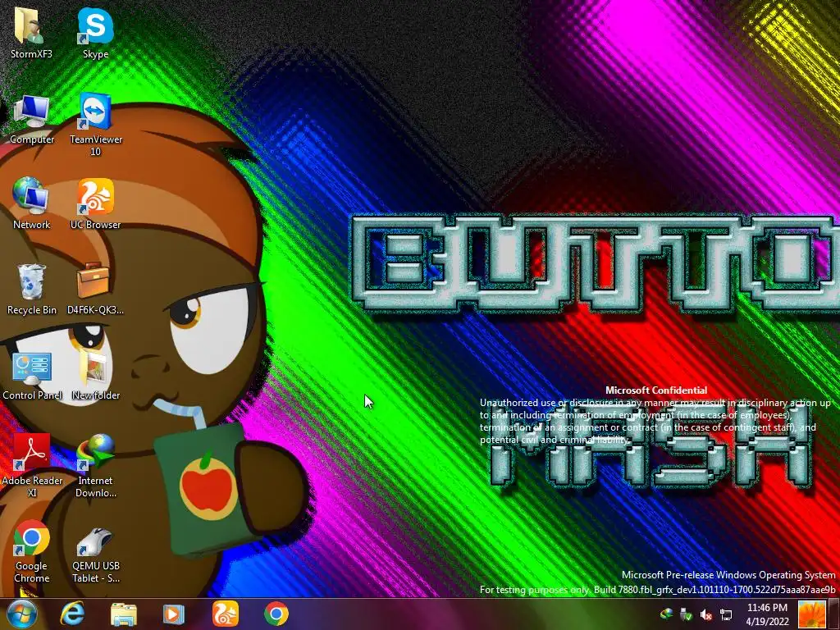
Task: Open the Control Panel desktop icon
Action: pos(32,375)
